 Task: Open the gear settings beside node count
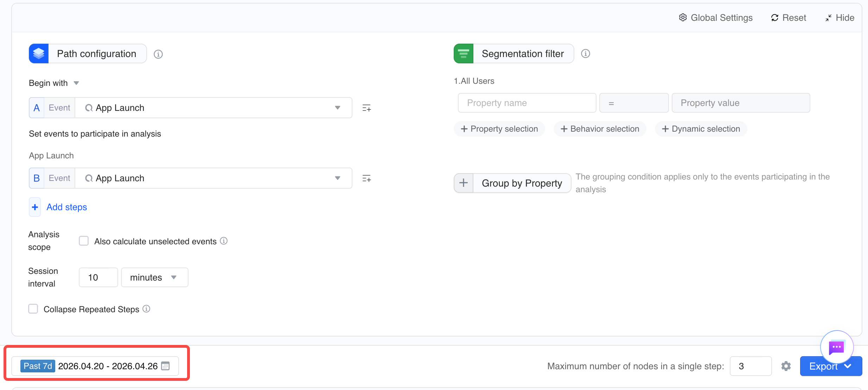point(786,366)
